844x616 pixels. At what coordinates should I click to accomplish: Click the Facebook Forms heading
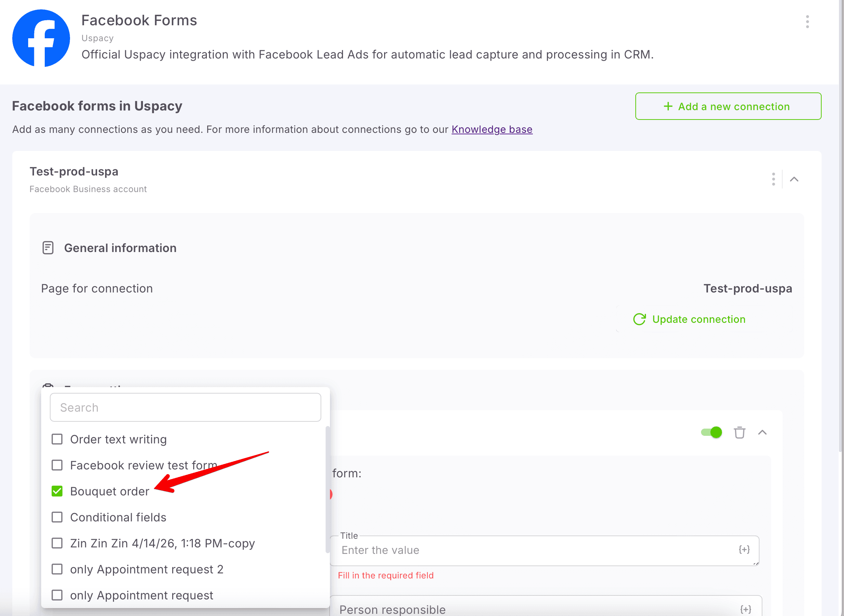[139, 20]
